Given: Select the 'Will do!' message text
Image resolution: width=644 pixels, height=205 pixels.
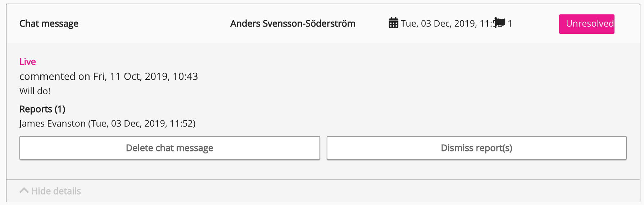Looking at the screenshot, I should click(35, 91).
